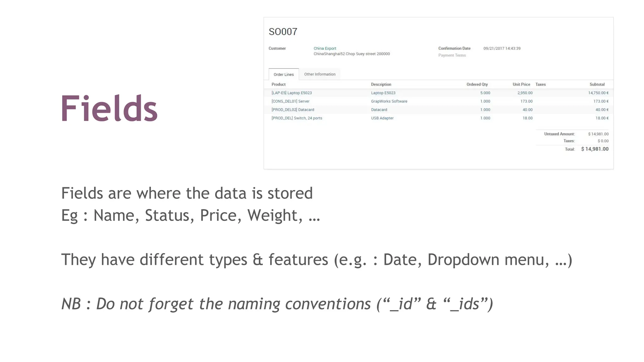This screenshot has width=644, height=362.
Task: Open the Server product line
Action: (x=290, y=101)
